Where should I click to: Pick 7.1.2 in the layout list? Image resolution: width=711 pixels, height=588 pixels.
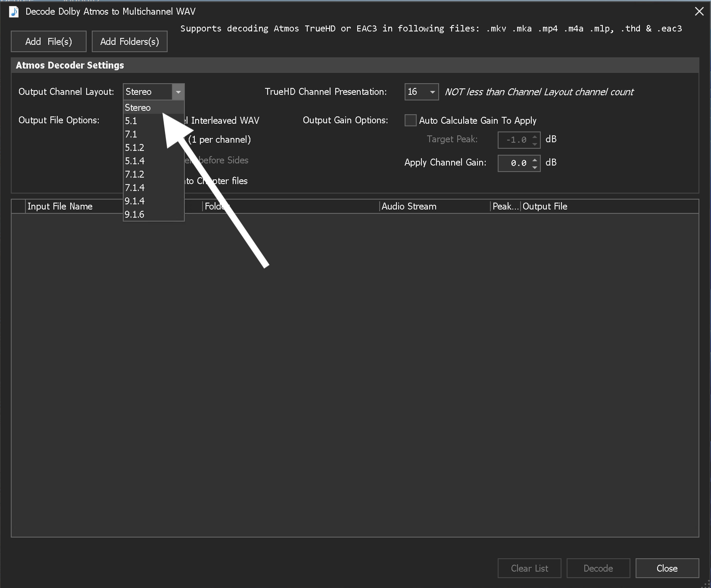point(154,174)
